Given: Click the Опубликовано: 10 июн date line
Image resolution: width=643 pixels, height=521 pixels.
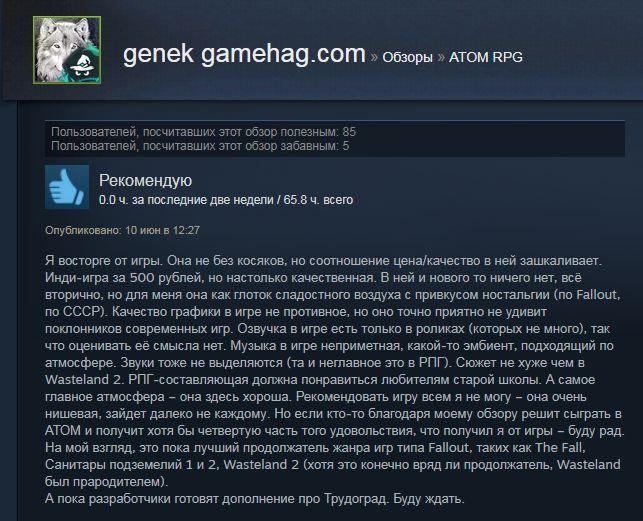Looking at the screenshot, I should (122, 230).
